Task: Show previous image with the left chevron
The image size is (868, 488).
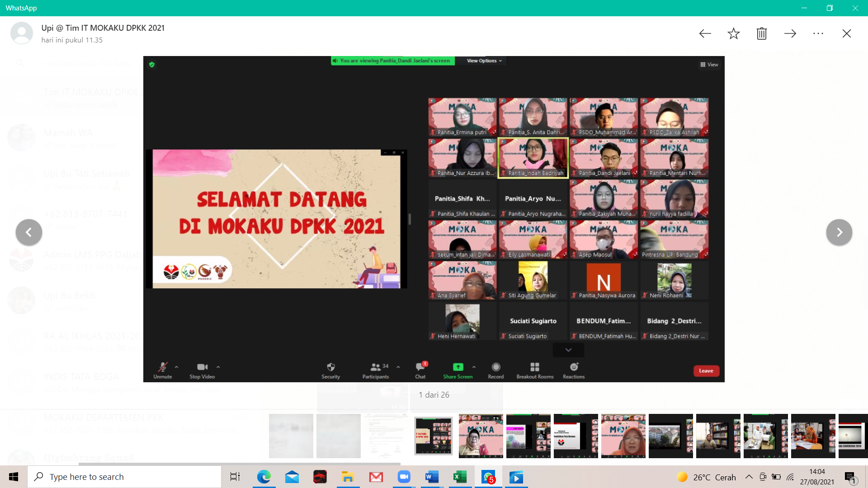Action: (29, 232)
